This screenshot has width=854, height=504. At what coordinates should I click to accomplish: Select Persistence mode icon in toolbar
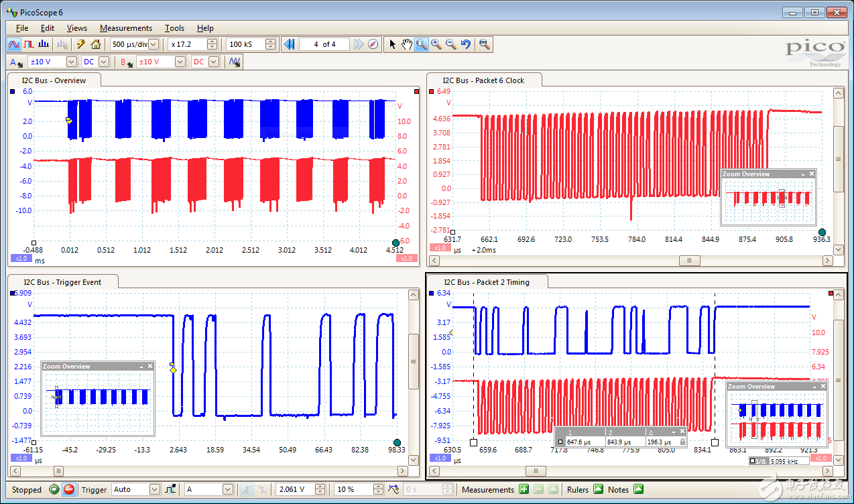29,44
